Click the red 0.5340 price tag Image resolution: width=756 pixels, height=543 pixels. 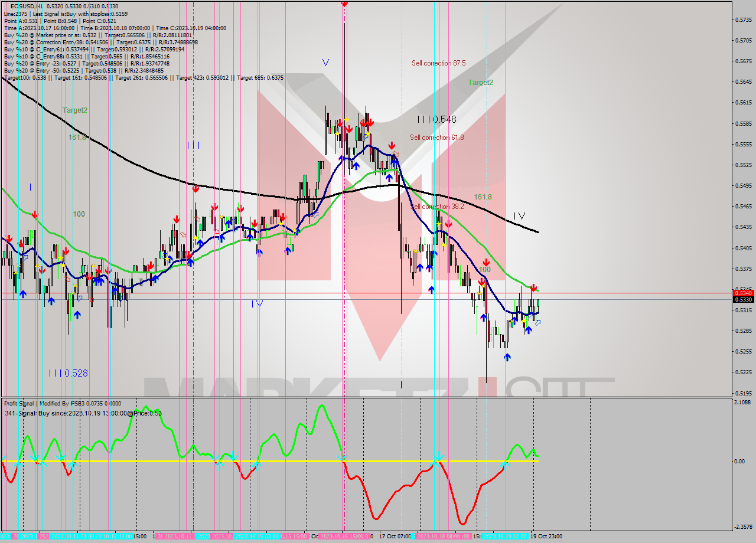(x=743, y=293)
